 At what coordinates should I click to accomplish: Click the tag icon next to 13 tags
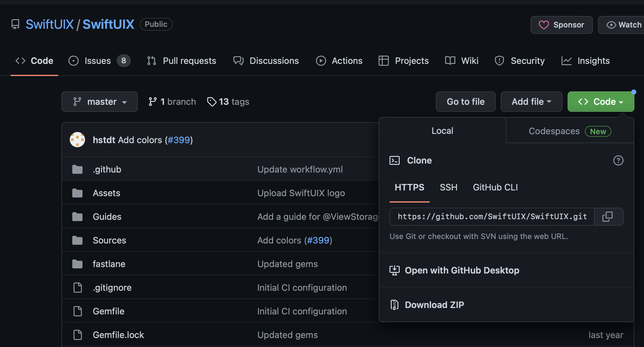tap(211, 102)
